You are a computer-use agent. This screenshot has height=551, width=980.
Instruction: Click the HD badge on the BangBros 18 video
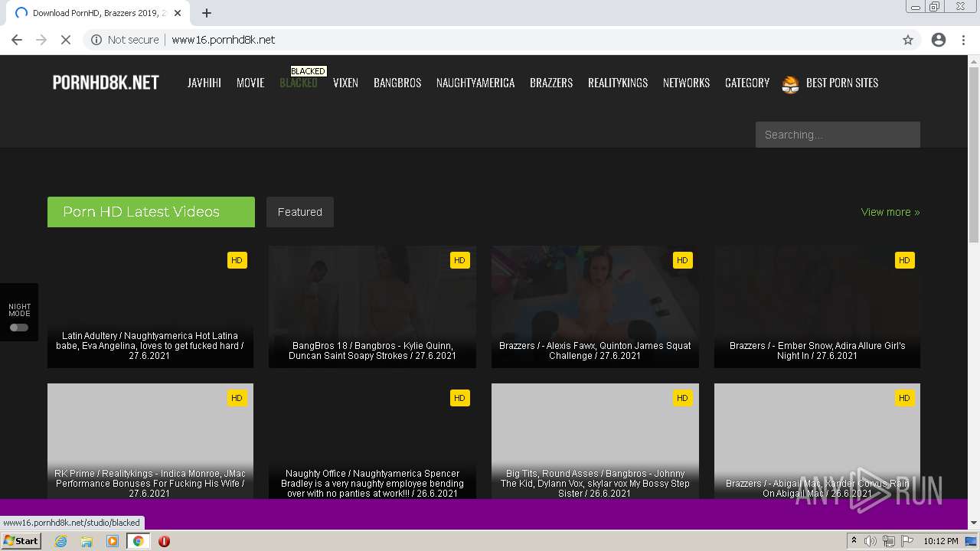[x=459, y=260]
